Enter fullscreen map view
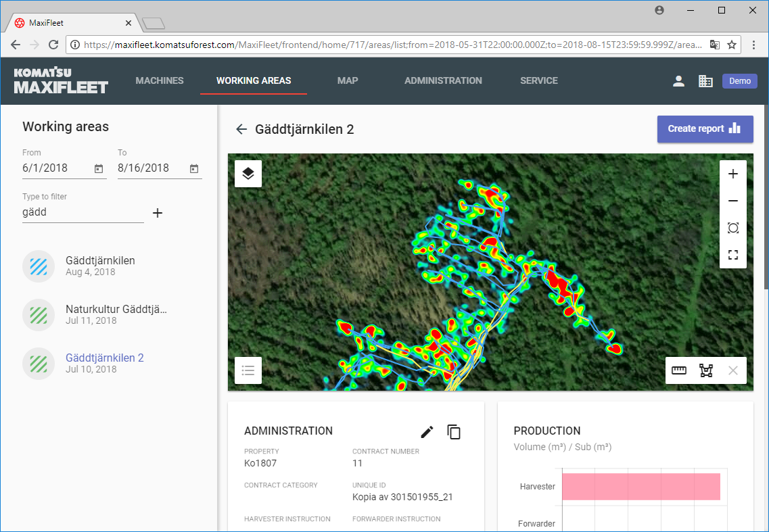The width and height of the screenshot is (769, 532). coord(732,255)
